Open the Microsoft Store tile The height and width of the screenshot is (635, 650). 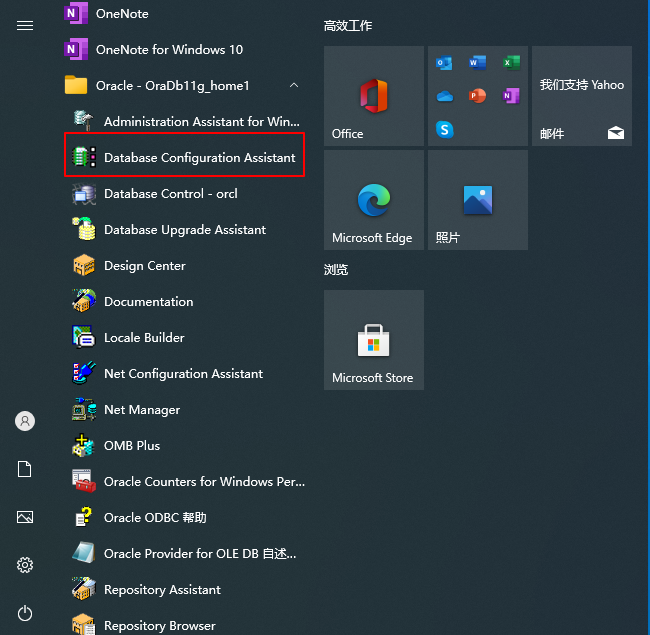pyautogui.click(x=374, y=340)
